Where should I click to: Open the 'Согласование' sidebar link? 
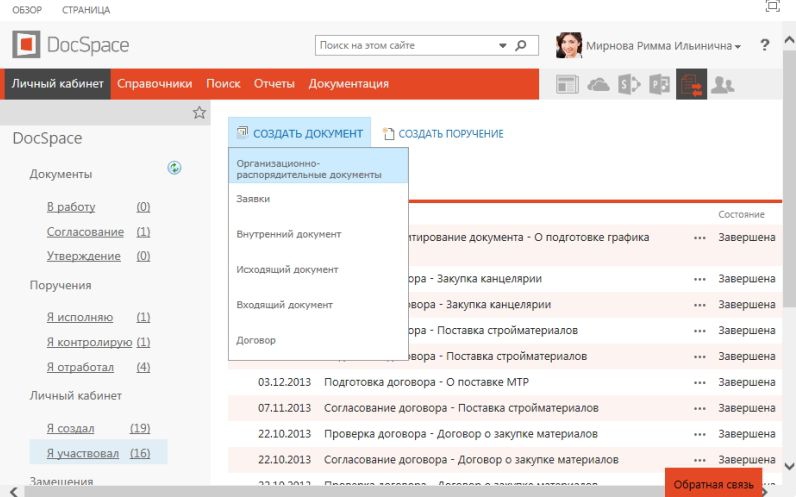[x=85, y=232]
